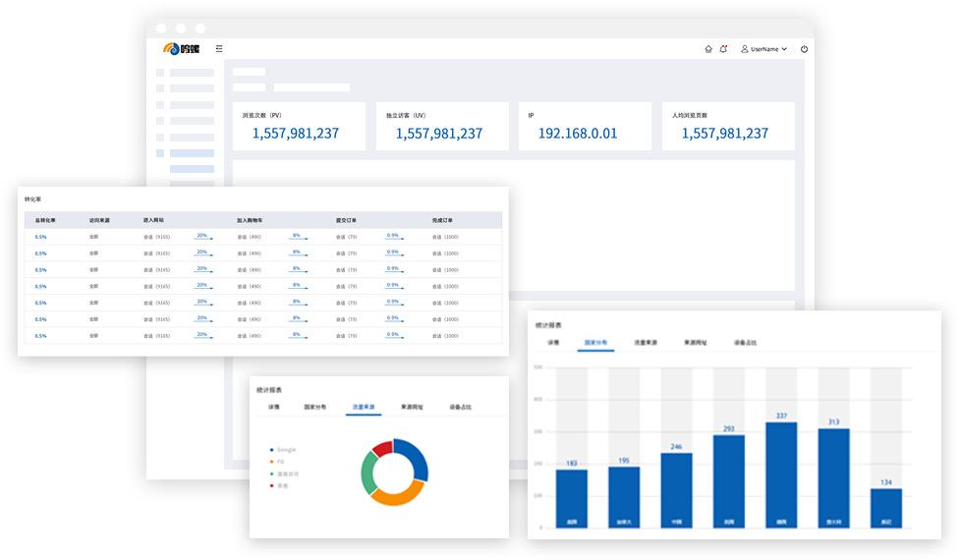
Task: Click the power logout icon
Action: coord(804,49)
